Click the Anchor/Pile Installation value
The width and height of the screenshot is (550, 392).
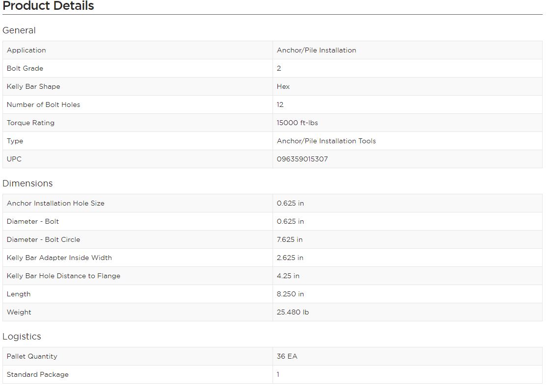click(x=316, y=50)
